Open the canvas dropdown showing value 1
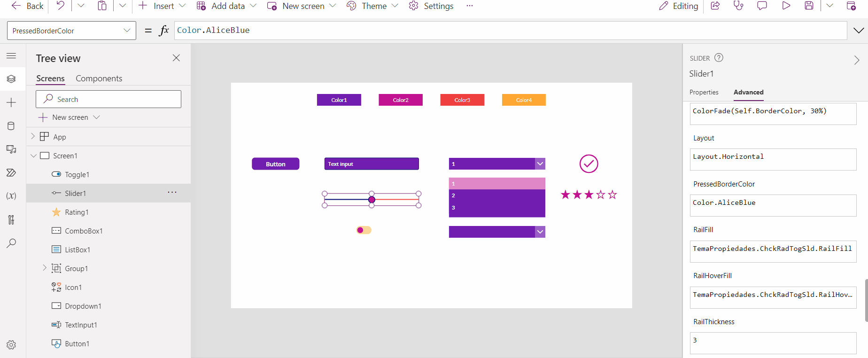The height and width of the screenshot is (358, 868). pos(497,164)
